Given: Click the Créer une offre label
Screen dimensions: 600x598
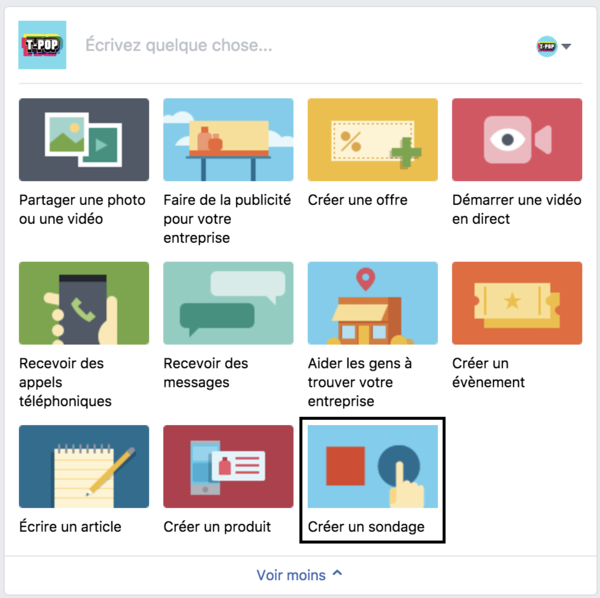Looking at the screenshot, I should (358, 200).
